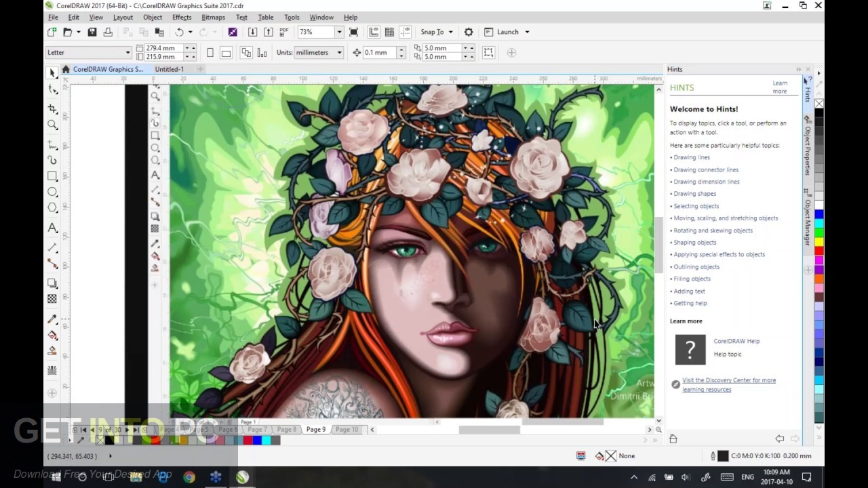The image size is (868, 488).
Task: Click the Import icon
Action: [x=252, y=32]
